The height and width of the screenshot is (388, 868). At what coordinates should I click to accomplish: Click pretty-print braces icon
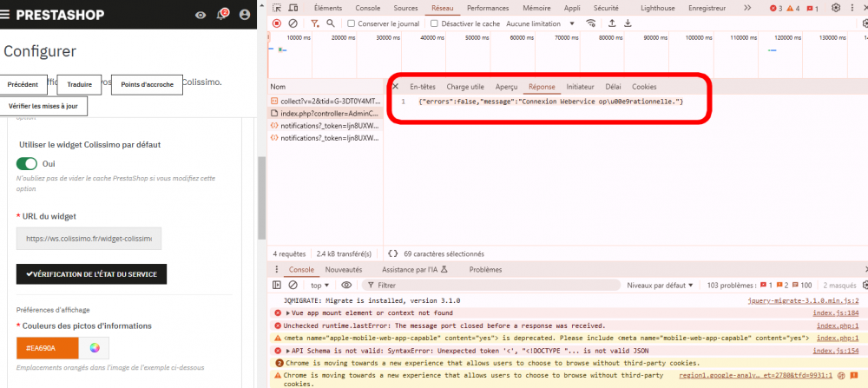point(393,253)
